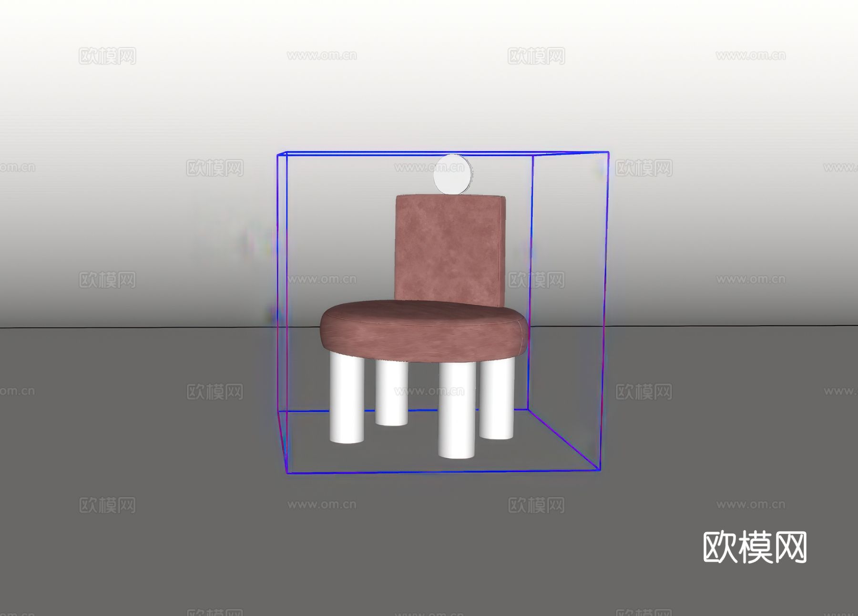Select the white disc atop the backrest
The height and width of the screenshot is (616, 858).
(453, 174)
